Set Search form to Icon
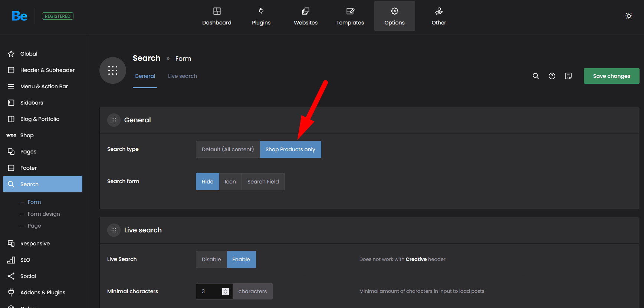The image size is (644, 308). [x=230, y=182]
